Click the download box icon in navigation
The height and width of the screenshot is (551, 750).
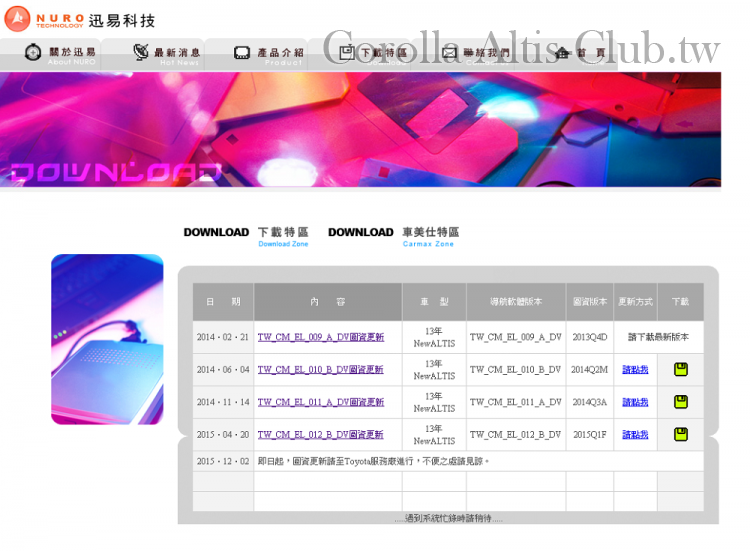[347, 52]
